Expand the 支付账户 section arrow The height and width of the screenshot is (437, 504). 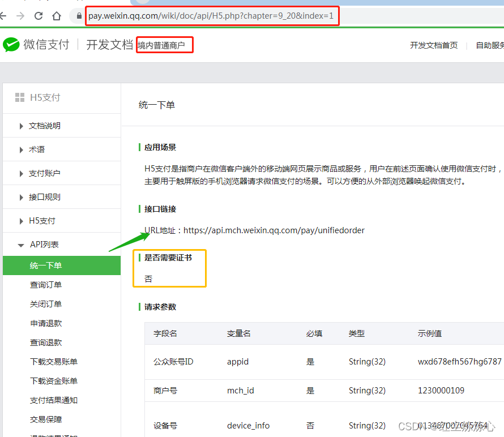21,174
